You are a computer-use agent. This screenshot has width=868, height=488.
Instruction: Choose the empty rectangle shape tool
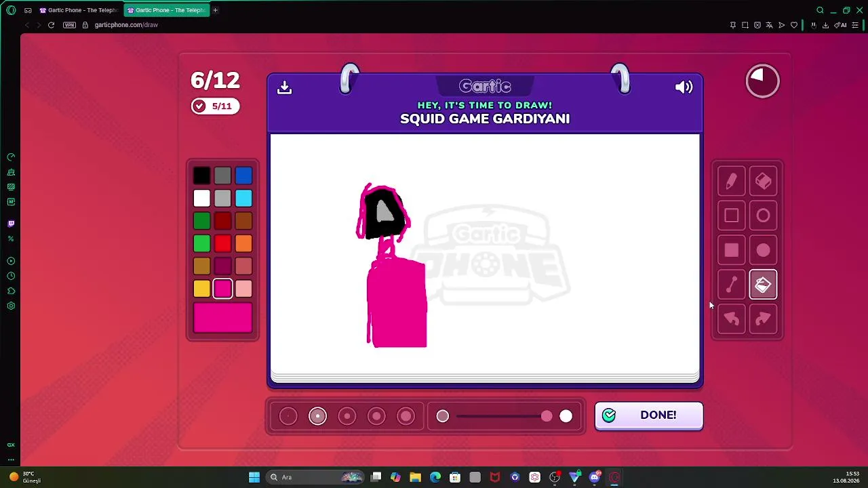[731, 216]
